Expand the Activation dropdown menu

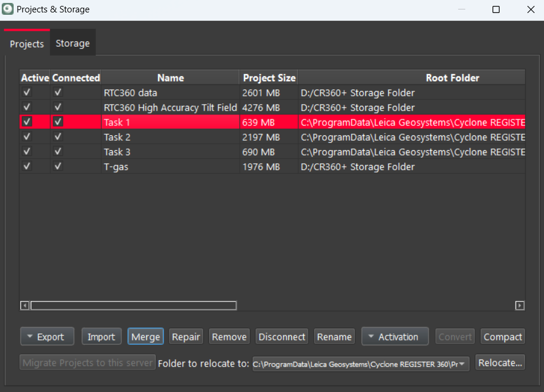click(394, 337)
